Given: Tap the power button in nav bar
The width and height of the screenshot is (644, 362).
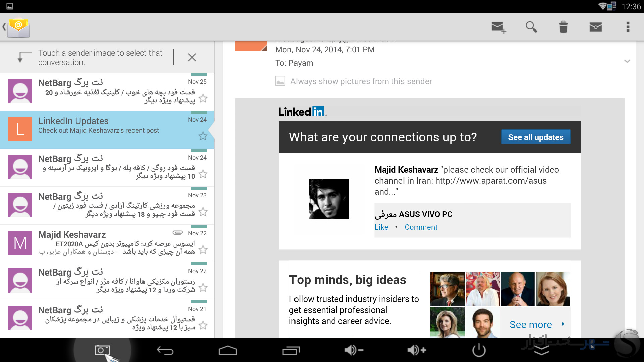Looking at the screenshot, I should click(479, 350).
